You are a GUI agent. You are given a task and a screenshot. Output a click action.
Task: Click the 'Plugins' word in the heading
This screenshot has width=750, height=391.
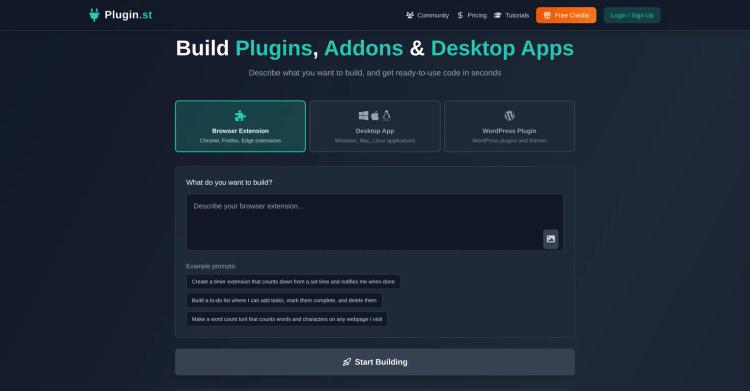click(x=274, y=48)
